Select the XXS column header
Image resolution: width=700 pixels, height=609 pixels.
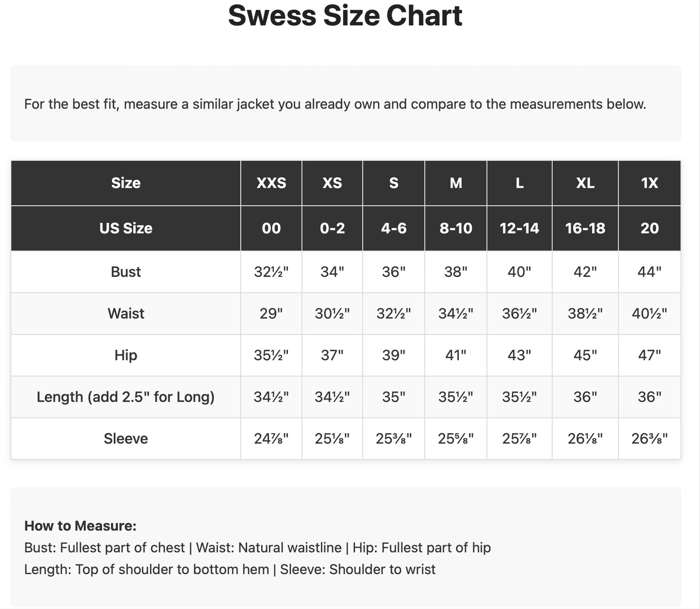(271, 183)
